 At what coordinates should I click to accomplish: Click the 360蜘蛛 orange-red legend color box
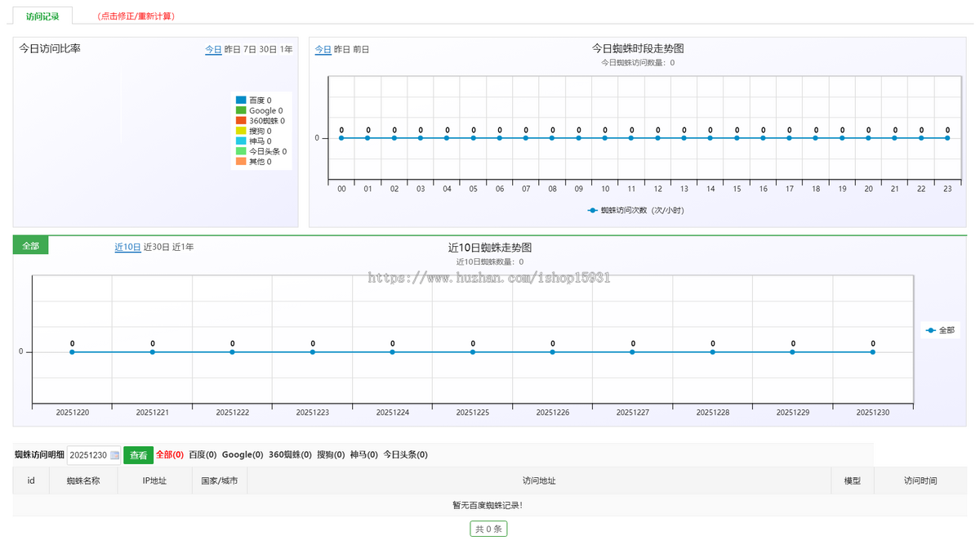pyautogui.click(x=241, y=121)
